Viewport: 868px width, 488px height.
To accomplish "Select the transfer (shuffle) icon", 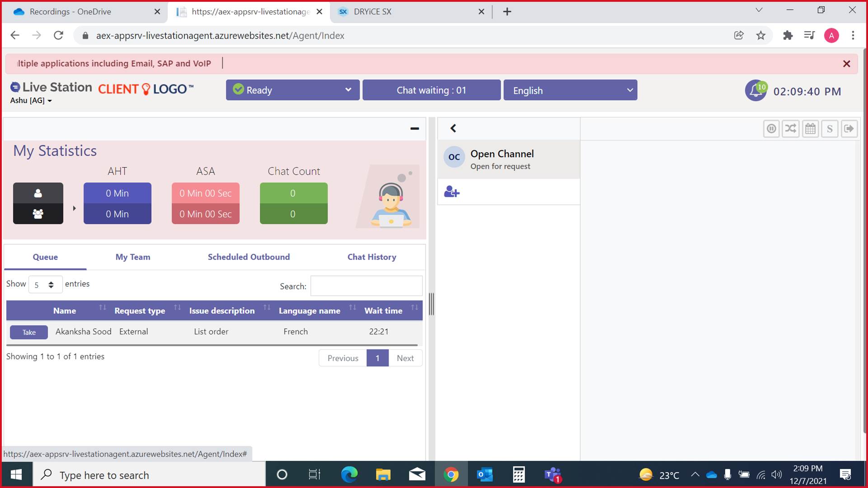I will coord(791,129).
